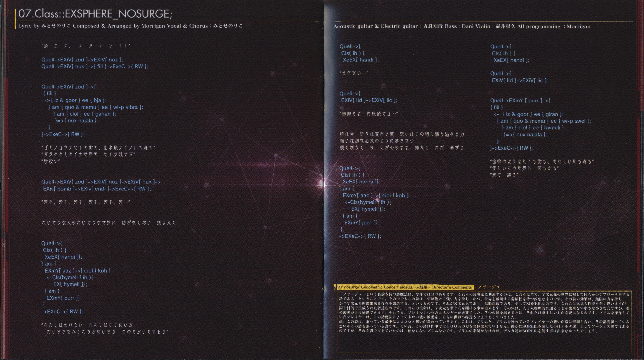The height and width of the screenshot is (360, 644).
Task: Click the quote 制御セよ 再接続セヨ…
Action: click(x=368, y=114)
